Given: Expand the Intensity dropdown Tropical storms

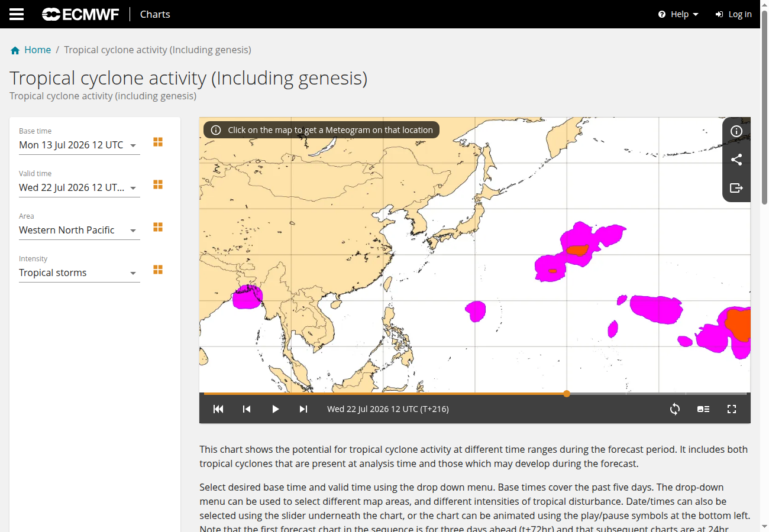Looking at the screenshot, I should 79,273.
